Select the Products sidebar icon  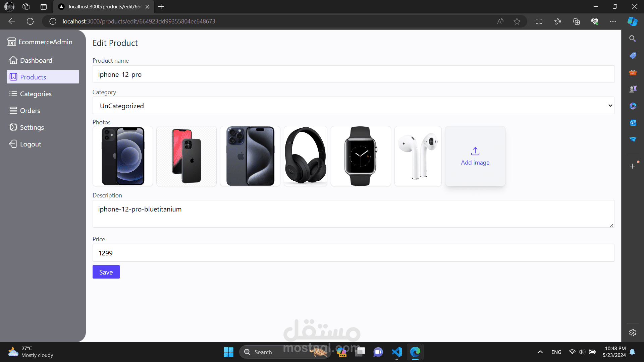coord(13,77)
